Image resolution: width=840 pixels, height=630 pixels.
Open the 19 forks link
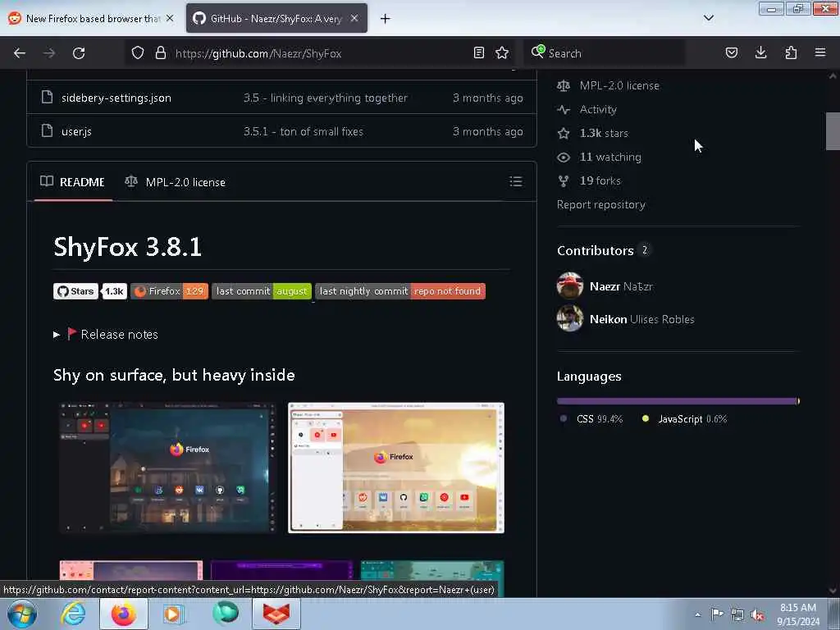tap(600, 180)
